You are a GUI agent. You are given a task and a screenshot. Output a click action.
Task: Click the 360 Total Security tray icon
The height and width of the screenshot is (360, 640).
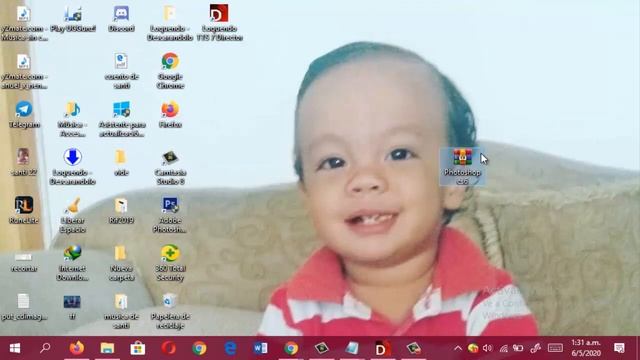[473, 348]
